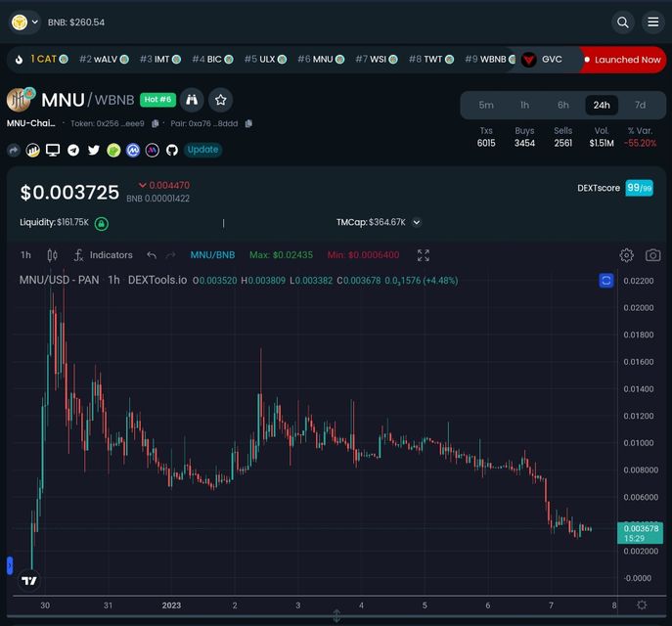The width and height of the screenshot is (672, 626).
Task: Click the liquidity lock icon
Action: 102,223
